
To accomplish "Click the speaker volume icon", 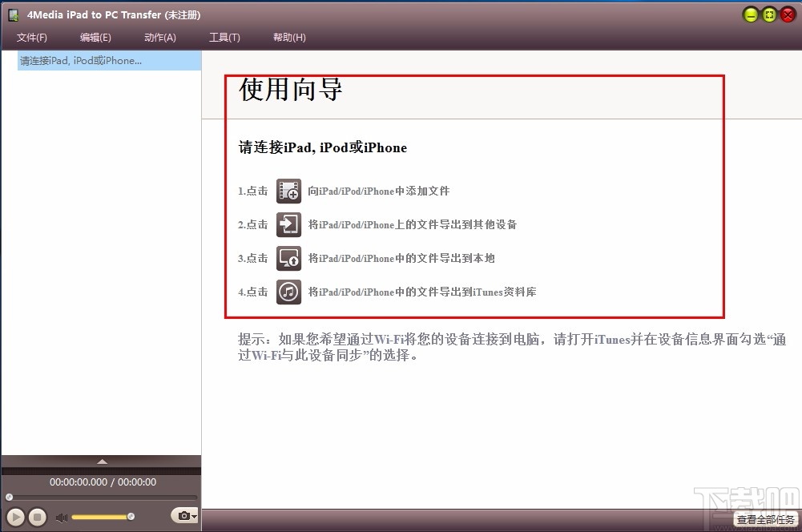I will [x=61, y=517].
